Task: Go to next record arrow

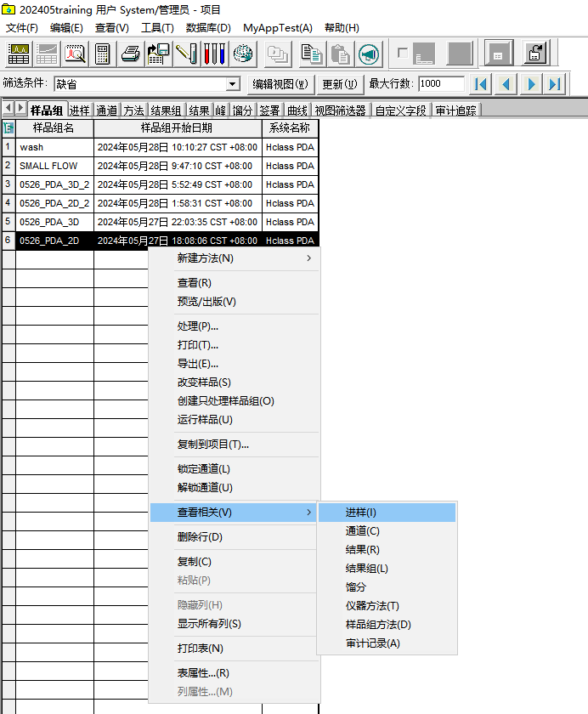Action: (x=531, y=84)
